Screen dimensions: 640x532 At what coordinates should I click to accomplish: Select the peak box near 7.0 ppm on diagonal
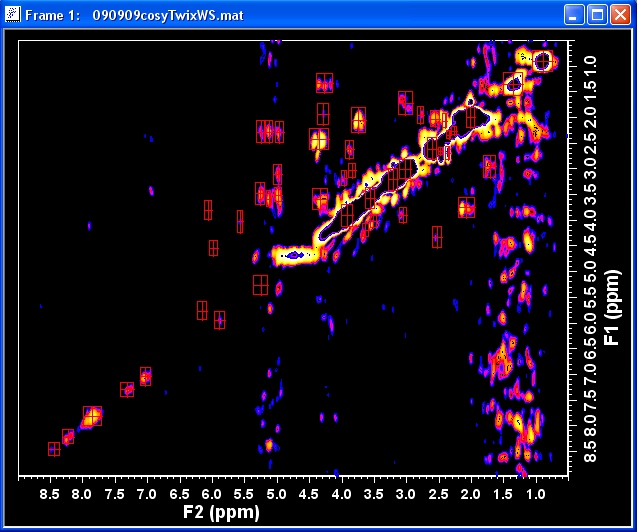(x=146, y=376)
